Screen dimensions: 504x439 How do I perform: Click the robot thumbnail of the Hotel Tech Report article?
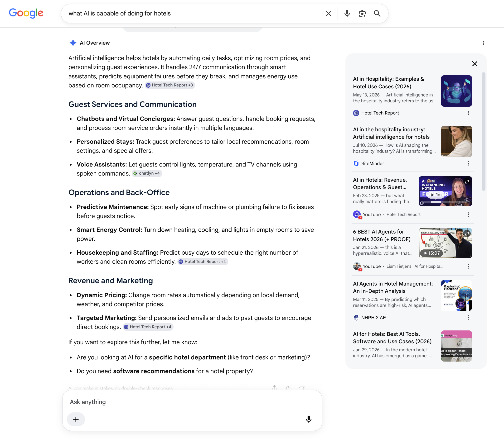[456, 91]
